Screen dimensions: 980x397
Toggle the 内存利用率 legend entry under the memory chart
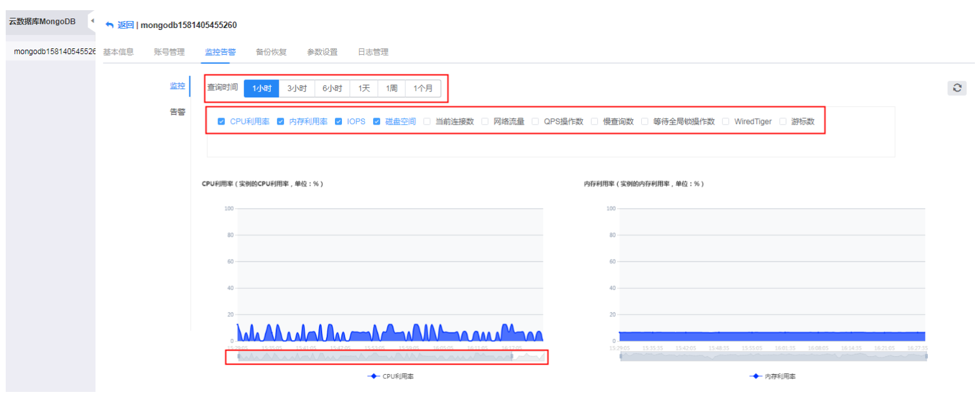(772, 377)
